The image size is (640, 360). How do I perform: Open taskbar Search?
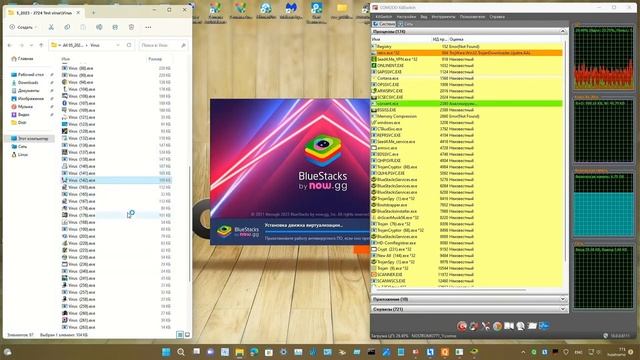(x=181, y=352)
